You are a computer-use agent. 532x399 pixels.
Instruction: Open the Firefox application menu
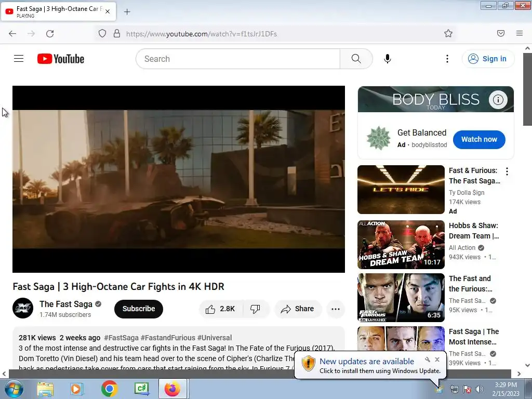pyautogui.click(x=520, y=33)
